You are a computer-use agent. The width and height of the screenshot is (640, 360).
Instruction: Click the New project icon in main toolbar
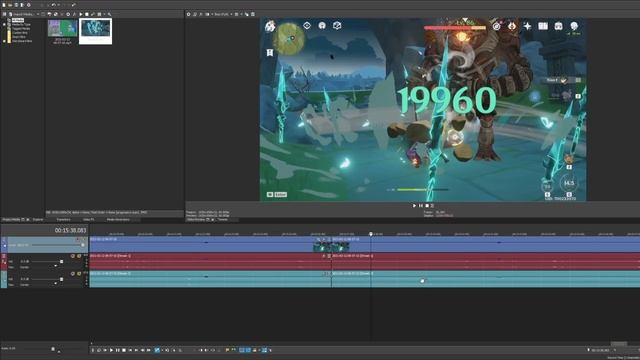pyautogui.click(x=4, y=5)
